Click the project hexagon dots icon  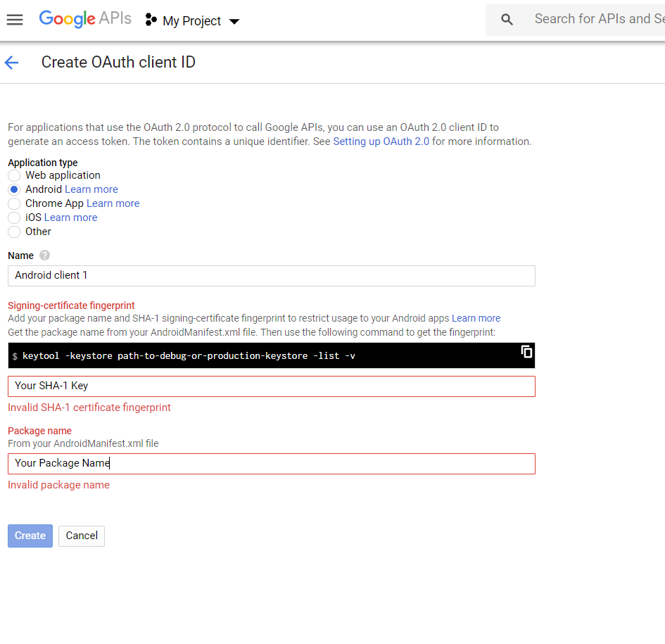point(151,20)
